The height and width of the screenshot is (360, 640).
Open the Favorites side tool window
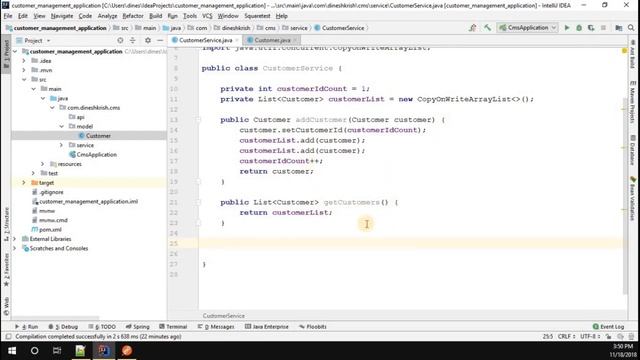coord(6,269)
